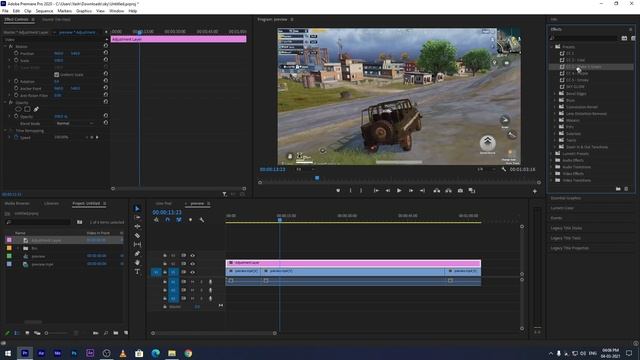The height and width of the screenshot is (360, 640).
Task: Select the Track Select Forward tool
Action: pyautogui.click(x=137, y=218)
